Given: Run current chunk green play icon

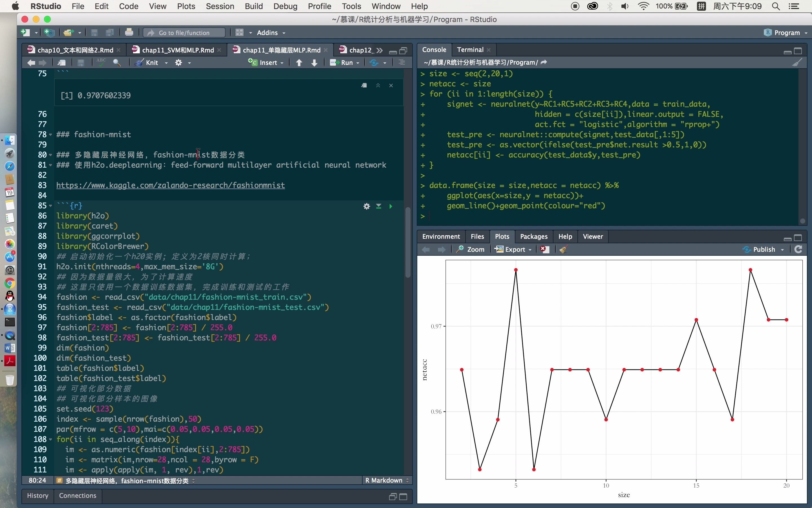Looking at the screenshot, I should click(x=390, y=206).
